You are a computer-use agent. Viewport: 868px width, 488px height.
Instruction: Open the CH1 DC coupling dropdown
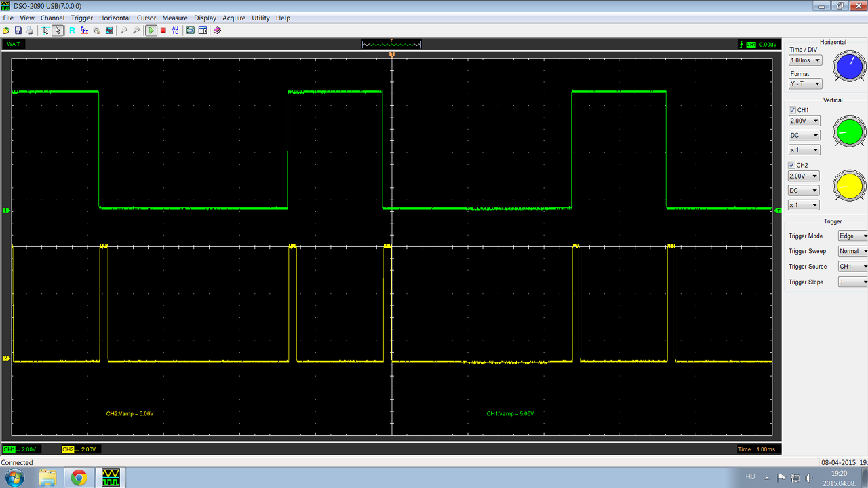pos(804,135)
